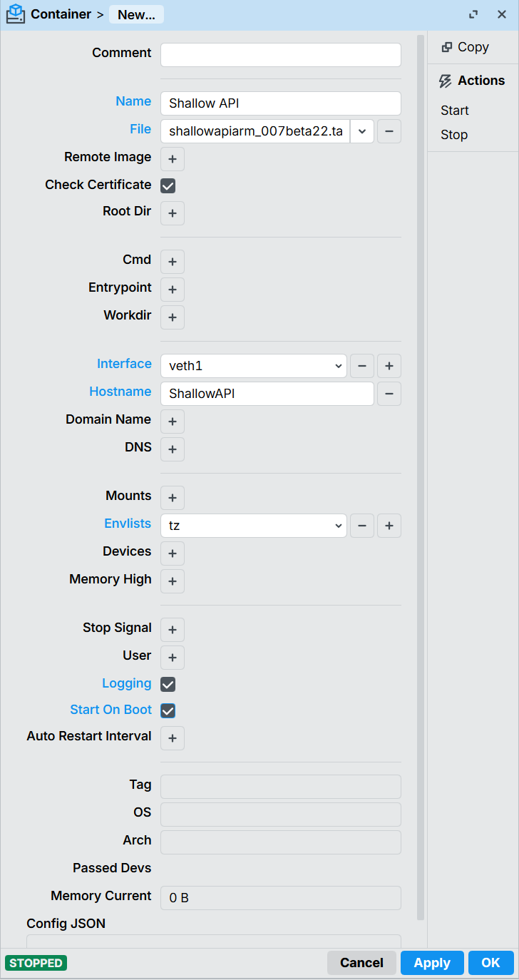Screen dimensions: 519x980
Task: Click into the Comment text field
Action: tap(281, 55)
